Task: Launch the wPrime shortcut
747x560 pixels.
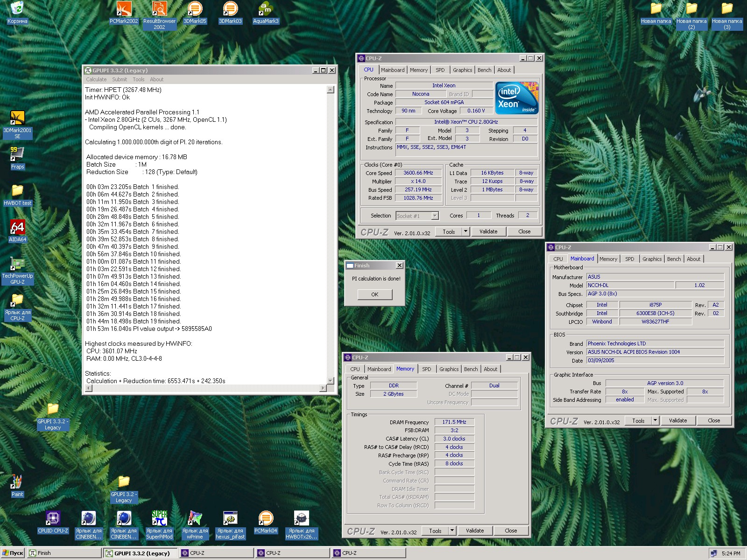Action: point(195,525)
